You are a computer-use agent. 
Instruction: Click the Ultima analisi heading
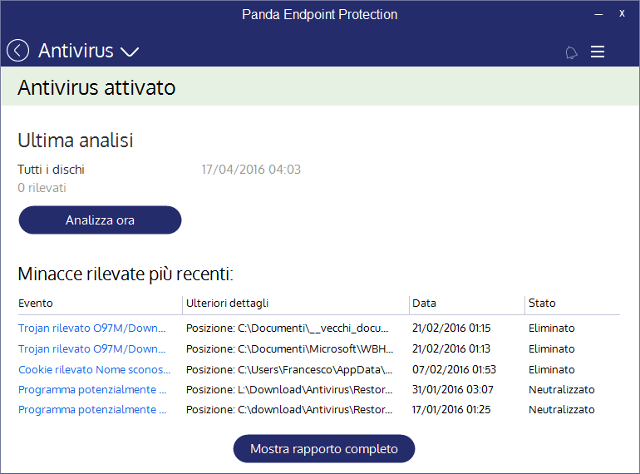point(76,140)
